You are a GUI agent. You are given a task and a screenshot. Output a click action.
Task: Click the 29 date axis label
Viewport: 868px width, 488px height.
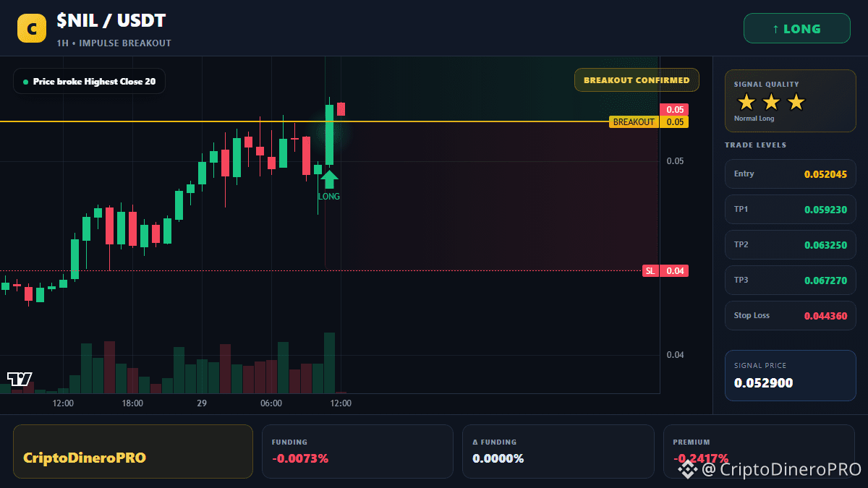[x=202, y=403]
